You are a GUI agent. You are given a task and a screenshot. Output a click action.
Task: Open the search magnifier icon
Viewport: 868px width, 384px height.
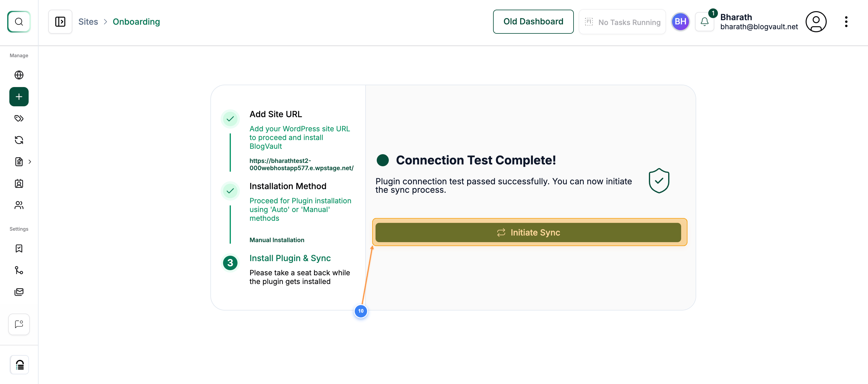pyautogui.click(x=18, y=22)
